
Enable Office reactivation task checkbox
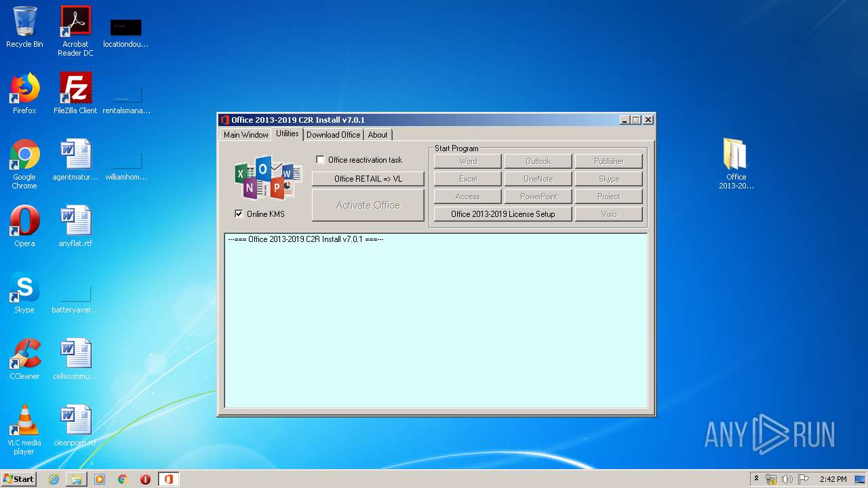coord(321,160)
